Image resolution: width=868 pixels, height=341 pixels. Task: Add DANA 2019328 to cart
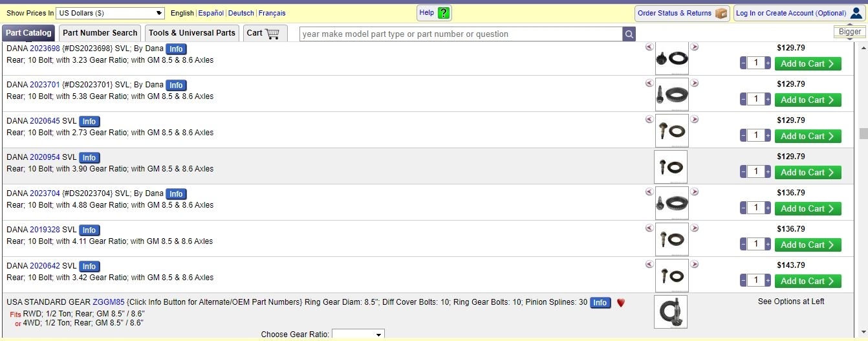(807, 245)
